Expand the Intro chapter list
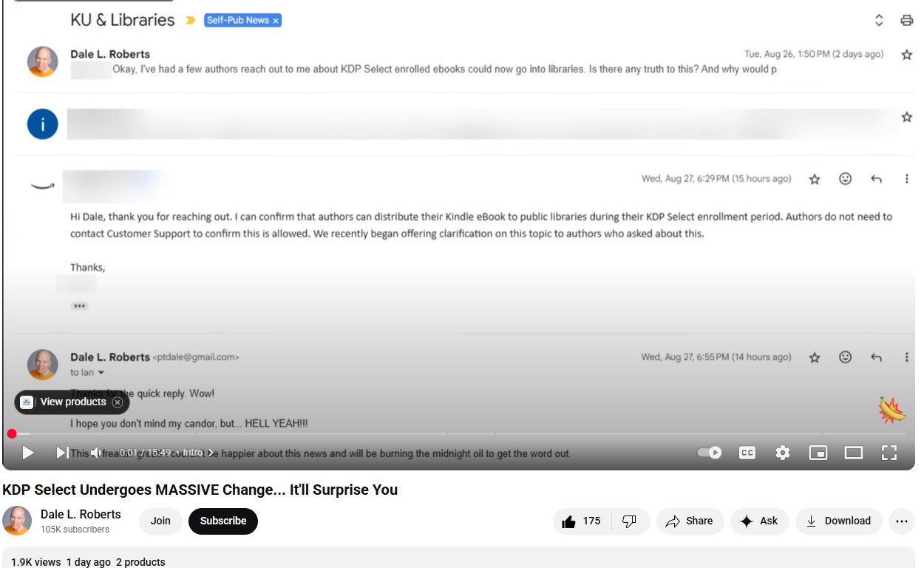924x568 pixels. click(x=197, y=453)
